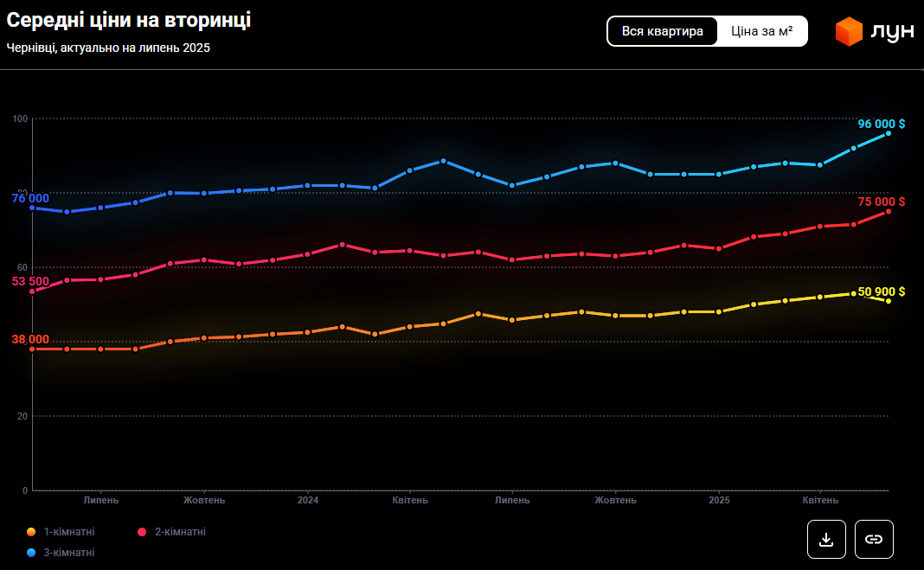Click the 2025 label on the x-axis
This screenshot has height=570, width=924.
(x=719, y=500)
